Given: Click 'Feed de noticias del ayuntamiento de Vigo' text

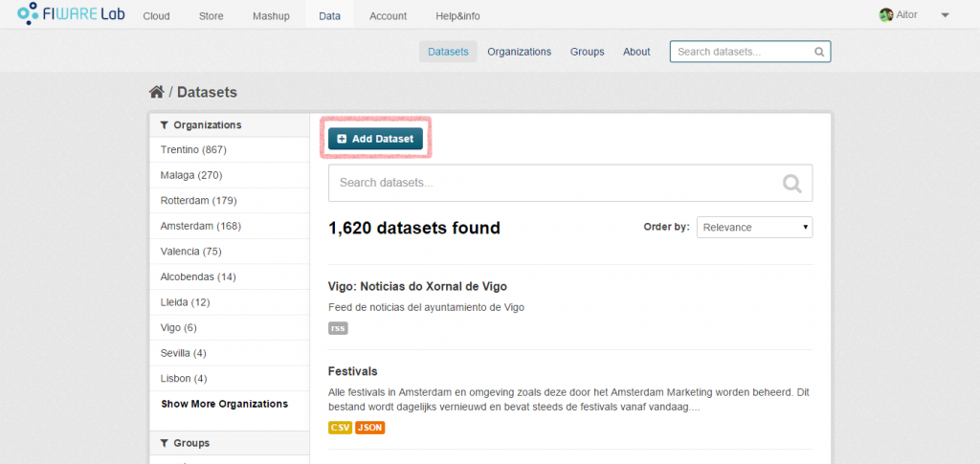Looking at the screenshot, I should click(426, 307).
